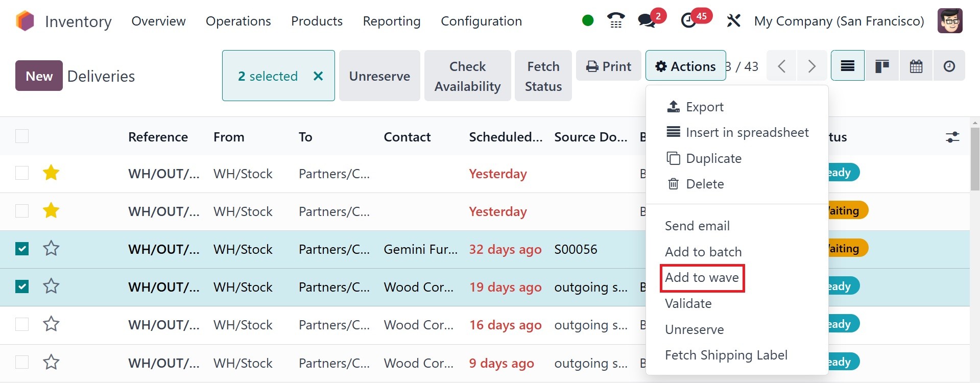Open the activities clock icon
This screenshot has width=980, height=383.
coord(689,21)
